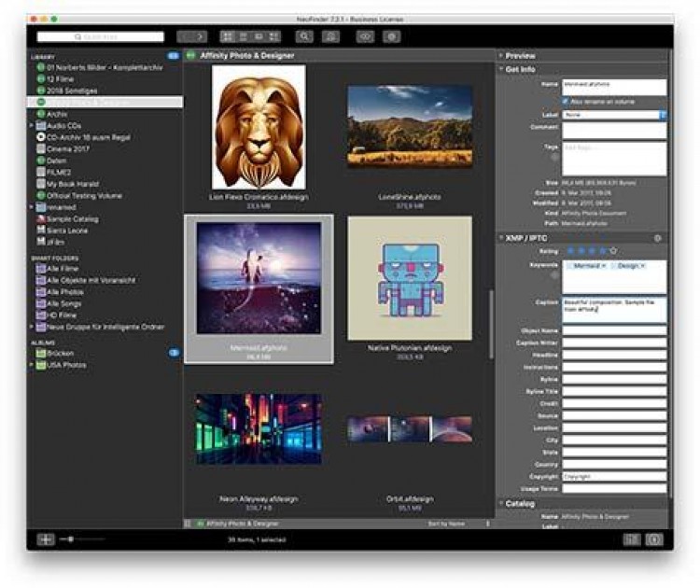
Task: Click the Name field in Get Info
Action: 614,87
